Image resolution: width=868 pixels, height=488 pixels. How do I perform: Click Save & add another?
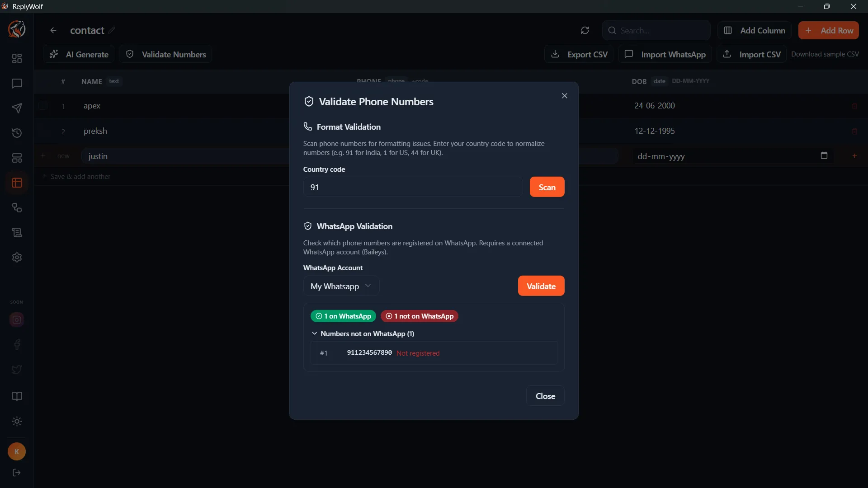[76, 177]
